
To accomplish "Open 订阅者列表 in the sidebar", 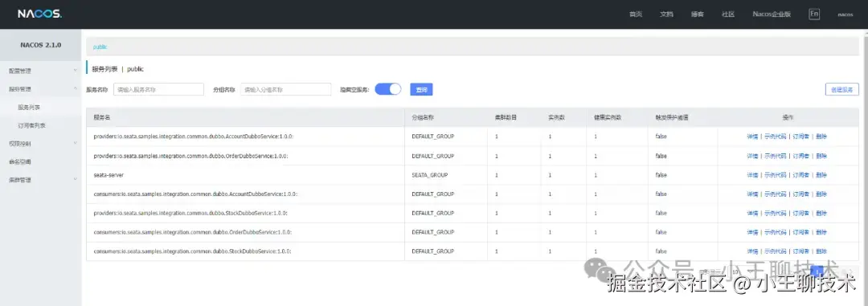I will [31, 125].
